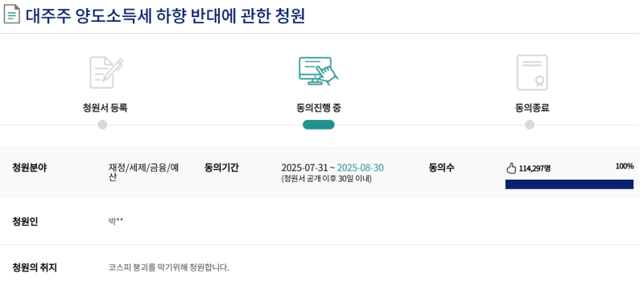Viewport: 644px width, 290px height.
Task: Click the note 청원서 공개 이후 30일 이내
Action: point(326,179)
